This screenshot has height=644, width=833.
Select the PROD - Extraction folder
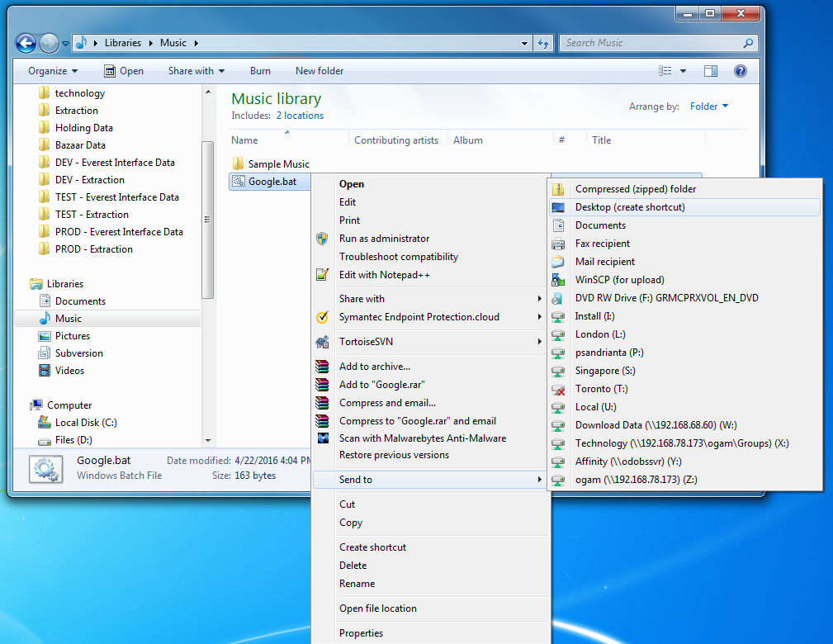[93, 249]
